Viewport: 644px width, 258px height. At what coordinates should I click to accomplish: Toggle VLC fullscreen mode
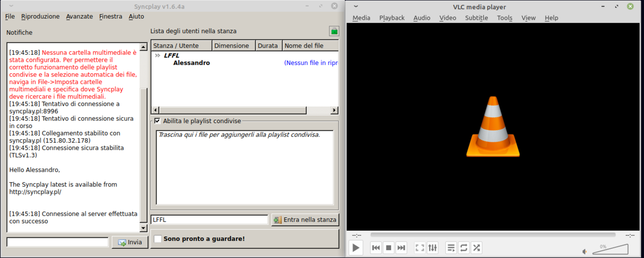[x=420, y=248]
